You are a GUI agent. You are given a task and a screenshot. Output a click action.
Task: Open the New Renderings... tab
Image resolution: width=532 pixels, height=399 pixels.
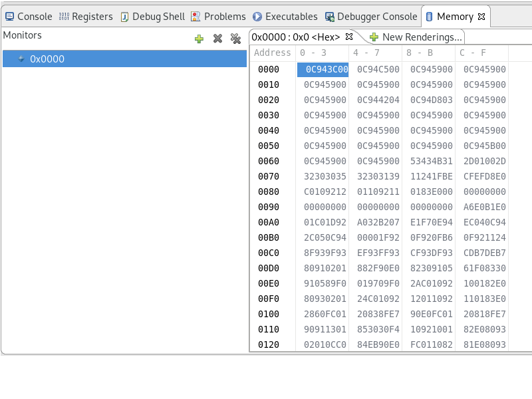click(417, 37)
